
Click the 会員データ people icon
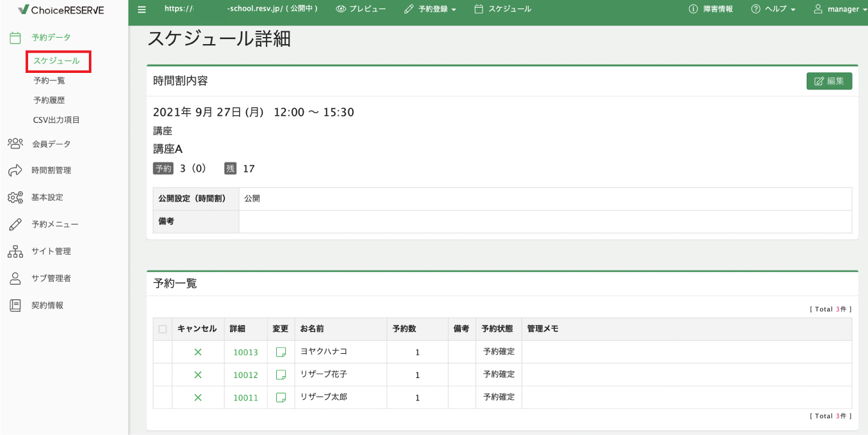pos(15,143)
